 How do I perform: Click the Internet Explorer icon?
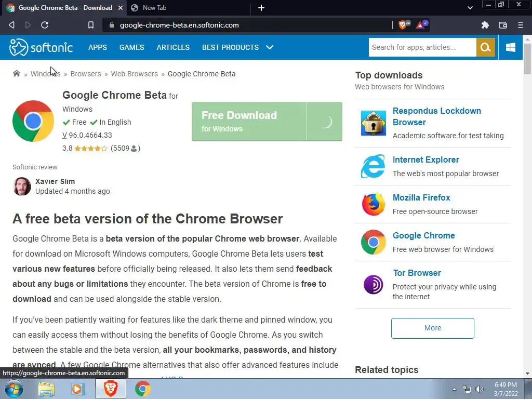[x=373, y=166]
